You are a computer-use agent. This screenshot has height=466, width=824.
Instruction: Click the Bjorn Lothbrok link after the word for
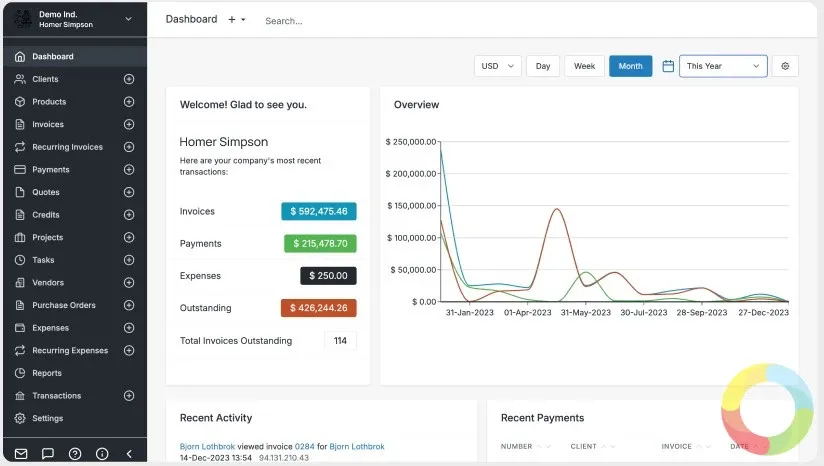(357, 447)
